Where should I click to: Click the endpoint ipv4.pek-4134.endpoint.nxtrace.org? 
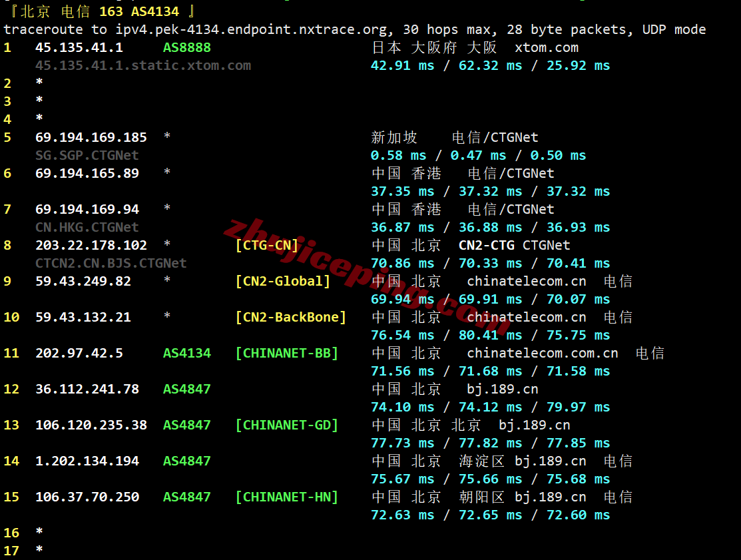click(x=254, y=30)
